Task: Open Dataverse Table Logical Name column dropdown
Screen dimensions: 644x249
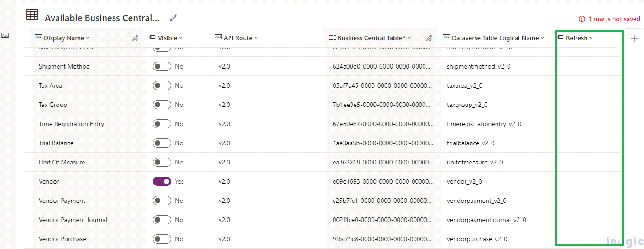Action: (542, 38)
